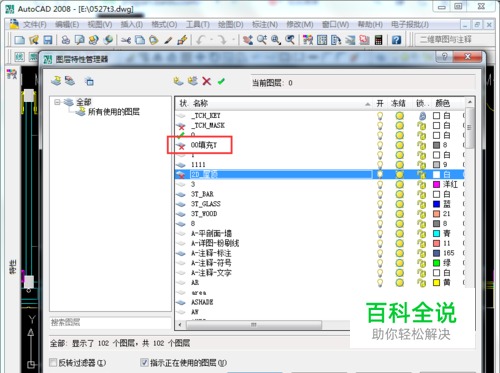Viewport: 500px width, 373px height.
Task: Click the 搜索图层 search field
Action: (110, 322)
